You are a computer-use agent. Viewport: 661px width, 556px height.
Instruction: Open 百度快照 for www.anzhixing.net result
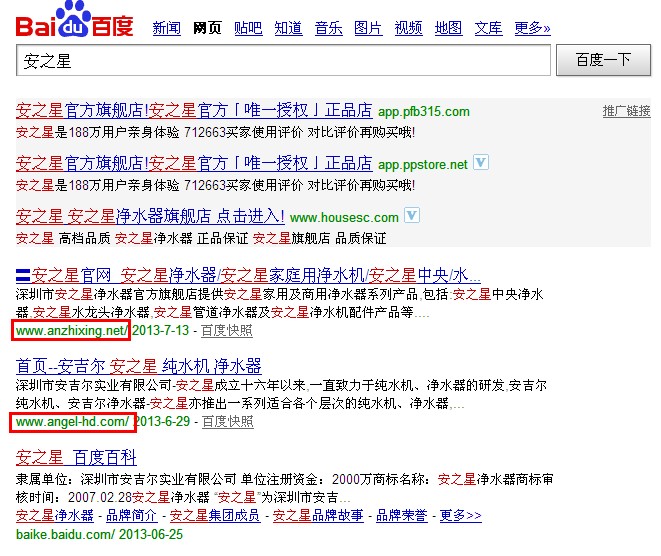227,330
